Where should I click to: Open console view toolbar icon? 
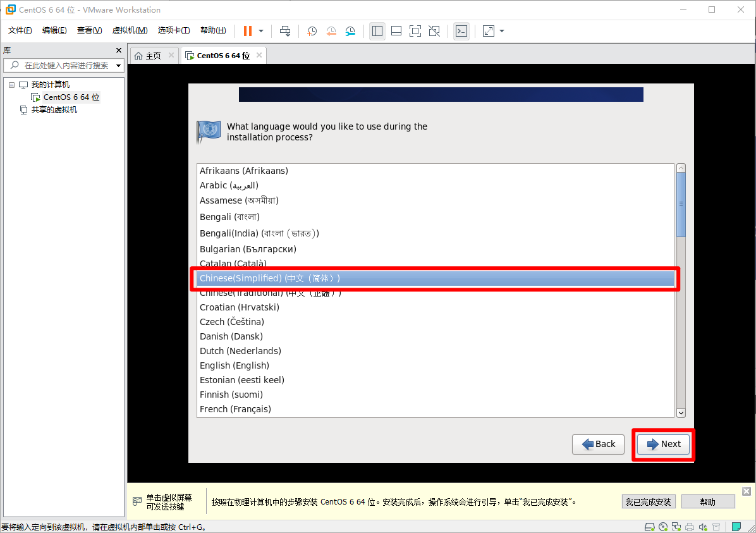(461, 31)
